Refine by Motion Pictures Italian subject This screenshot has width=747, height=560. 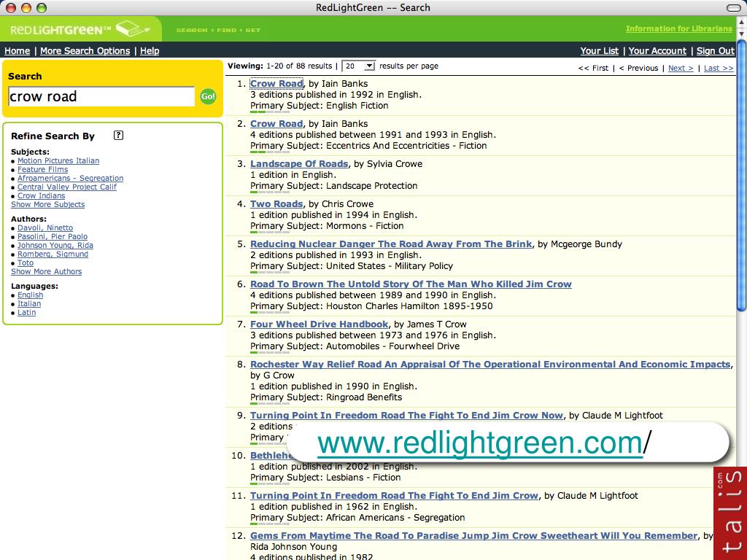coord(58,161)
